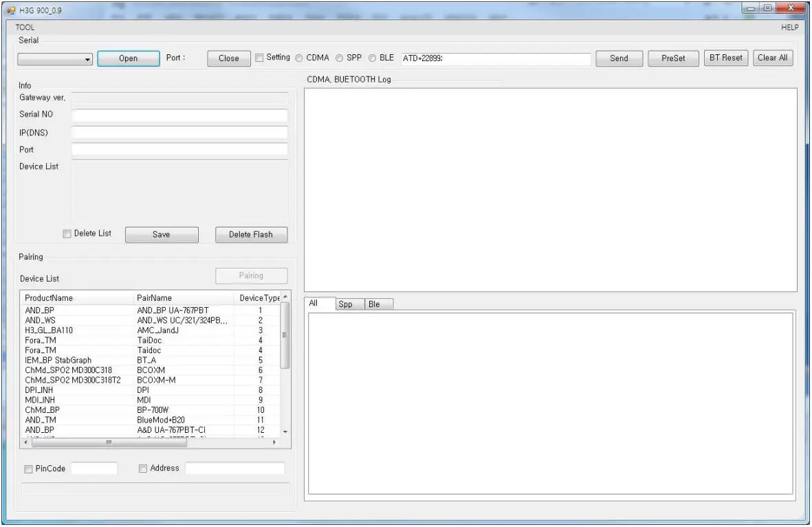The width and height of the screenshot is (812, 527).
Task: Click device list scroll down arrow
Action: click(x=285, y=431)
